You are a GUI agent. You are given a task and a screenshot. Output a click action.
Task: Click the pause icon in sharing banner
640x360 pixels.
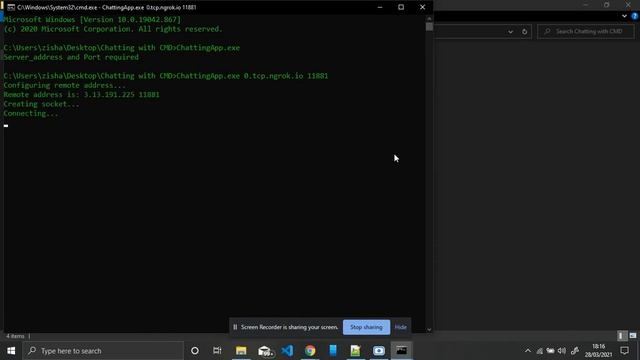235,327
